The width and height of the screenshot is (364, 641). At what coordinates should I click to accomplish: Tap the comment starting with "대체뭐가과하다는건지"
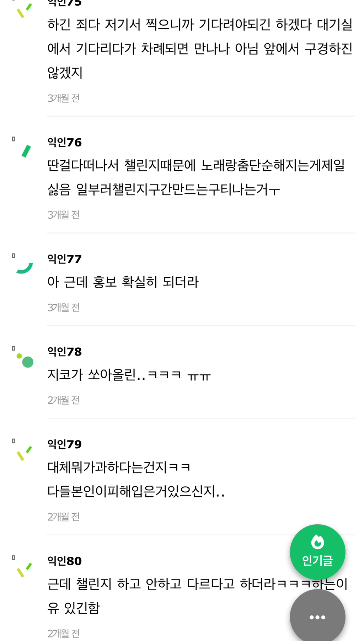pyautogui.click(x=136, y=479)
